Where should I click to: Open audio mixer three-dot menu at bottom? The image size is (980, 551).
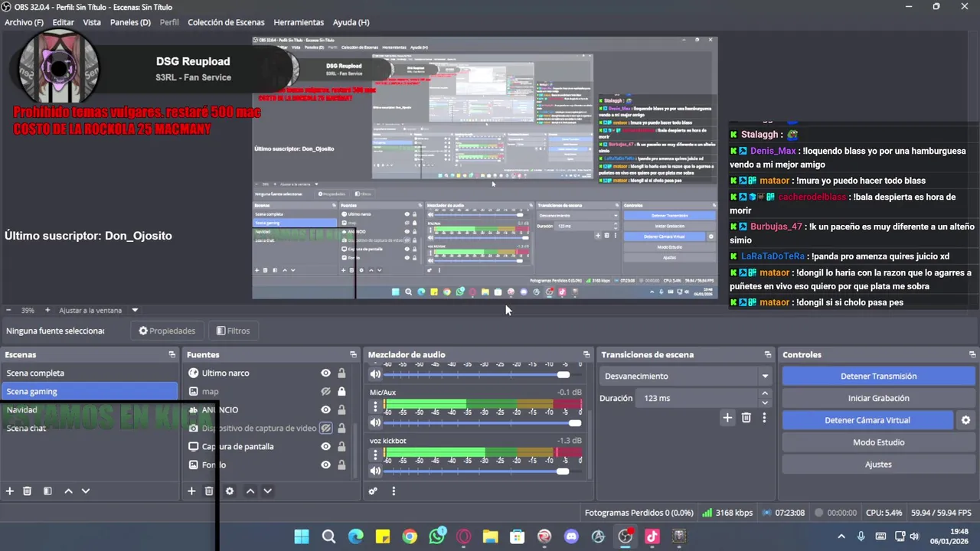394,491
